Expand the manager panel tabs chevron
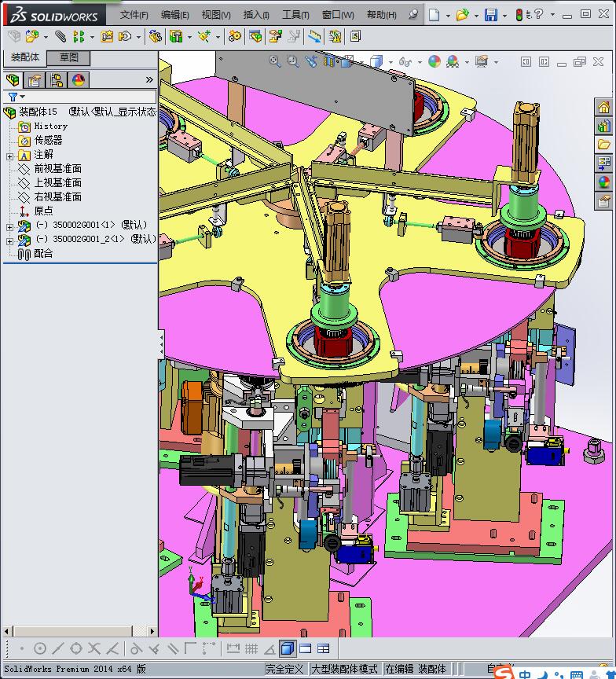The width and height of the screenshot is (616, 679). click(149, 79)
